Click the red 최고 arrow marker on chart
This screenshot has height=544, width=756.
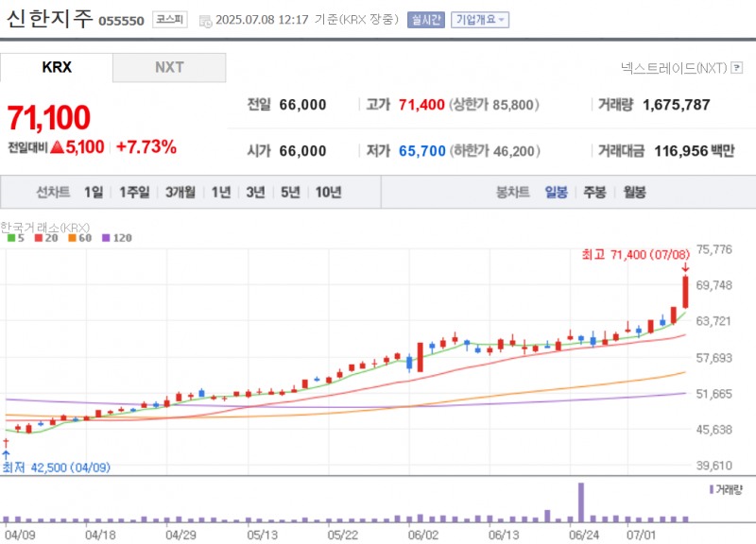[684, 268]
